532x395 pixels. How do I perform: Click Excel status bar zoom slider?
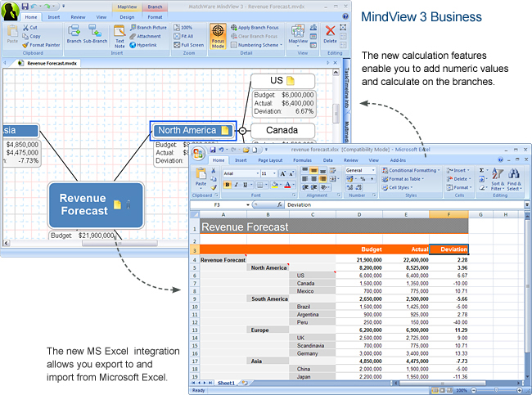coord(496,390)
